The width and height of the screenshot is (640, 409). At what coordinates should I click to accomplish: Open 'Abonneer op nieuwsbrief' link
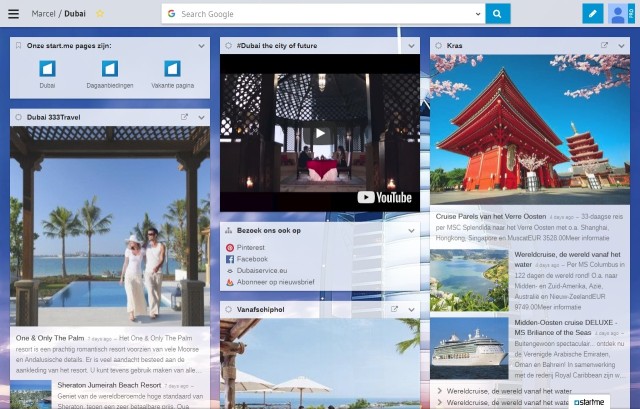click(276, 282)
